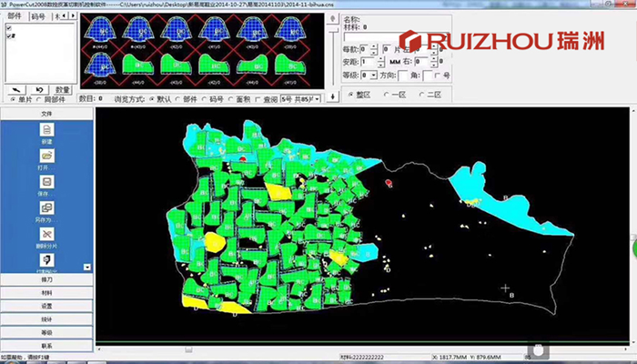Click the Save (保存) disk icon
Viewport: 637px width, 364px height.
coord(46,182)
